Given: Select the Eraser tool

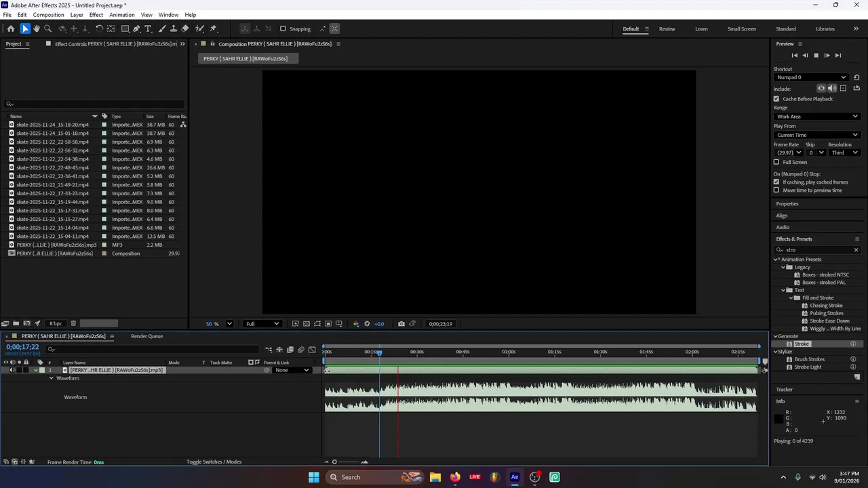Looking at the screenshot, I should 185,28.
